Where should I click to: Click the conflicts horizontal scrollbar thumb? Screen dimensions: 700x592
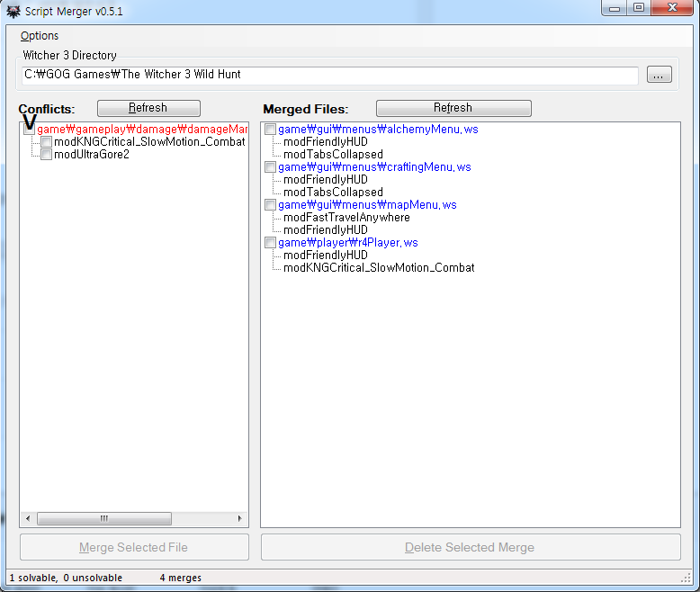point(103,519)
